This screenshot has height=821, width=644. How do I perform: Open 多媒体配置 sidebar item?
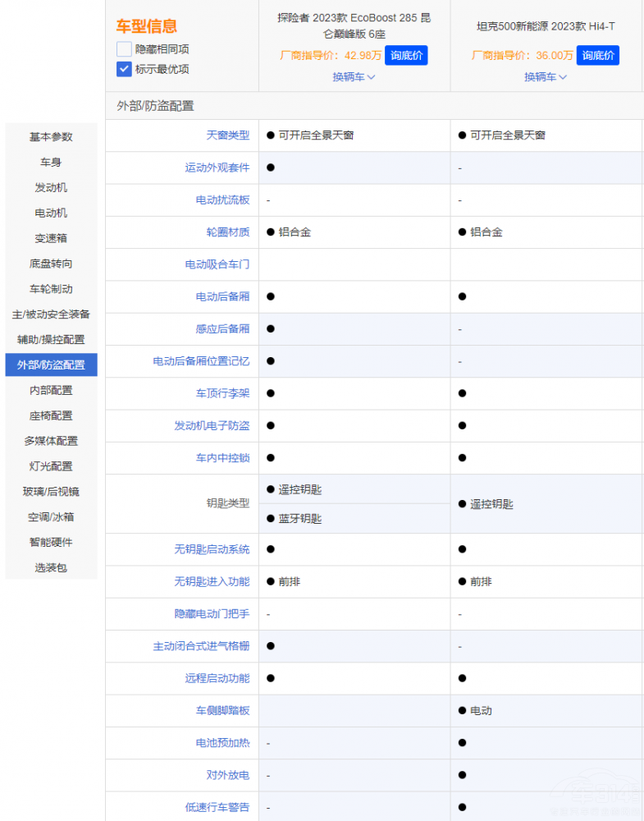[x=51, y=441]
